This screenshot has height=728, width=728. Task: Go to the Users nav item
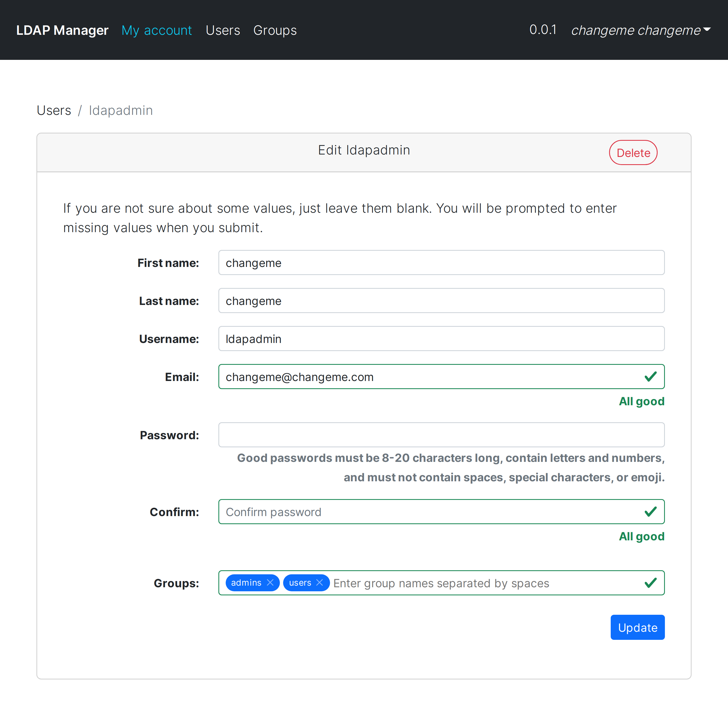(x=223, y=30)
